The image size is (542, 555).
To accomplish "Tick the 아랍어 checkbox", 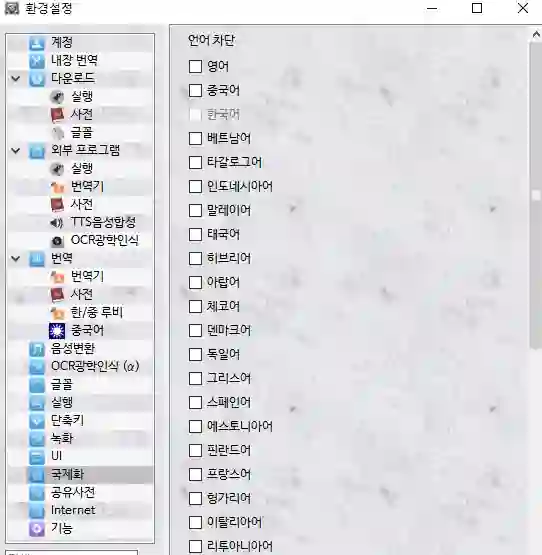I will (195, 282).
